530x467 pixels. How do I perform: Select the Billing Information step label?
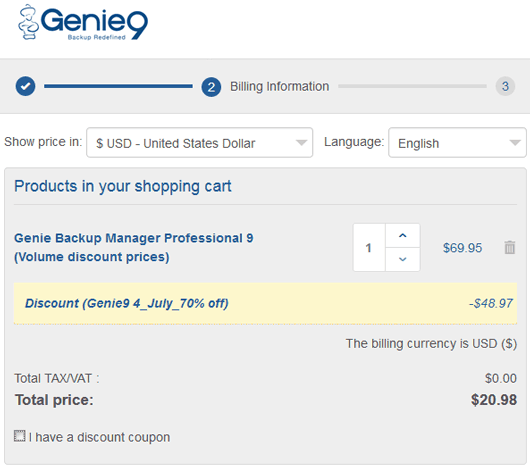(x=280, y=87)
